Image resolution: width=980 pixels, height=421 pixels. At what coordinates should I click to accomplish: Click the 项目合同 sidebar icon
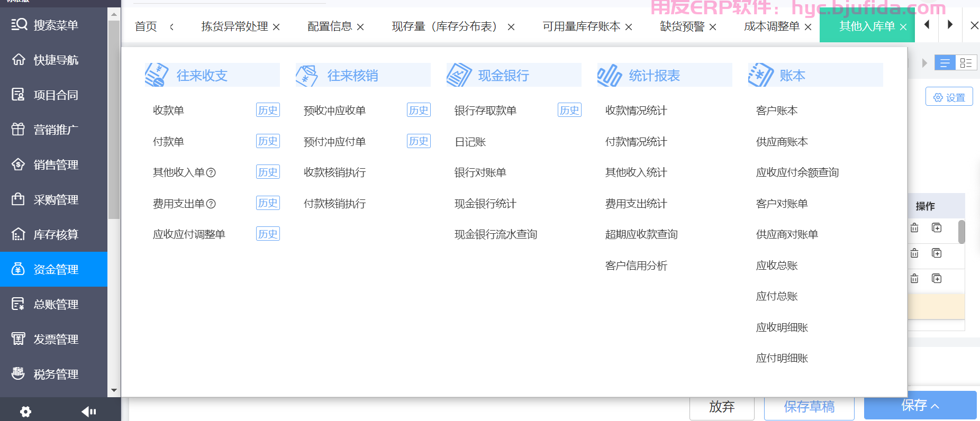tap(19, 94)
